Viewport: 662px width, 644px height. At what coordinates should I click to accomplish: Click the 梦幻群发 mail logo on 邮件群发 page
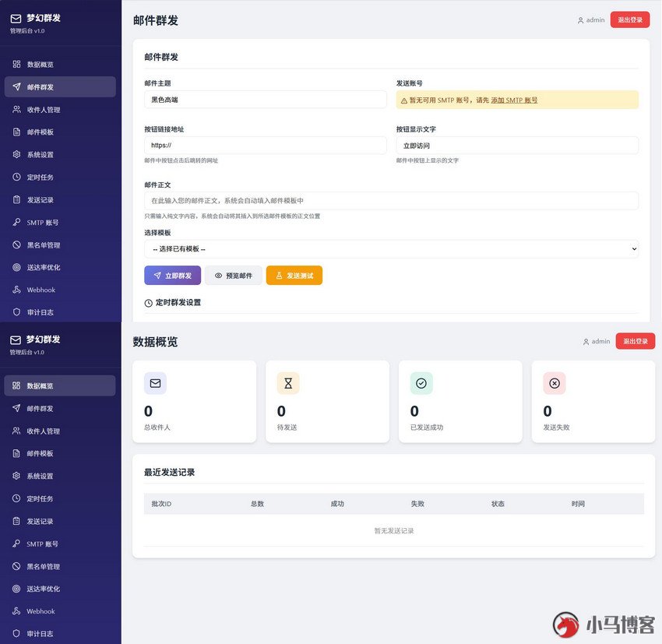tap(16, 19)
